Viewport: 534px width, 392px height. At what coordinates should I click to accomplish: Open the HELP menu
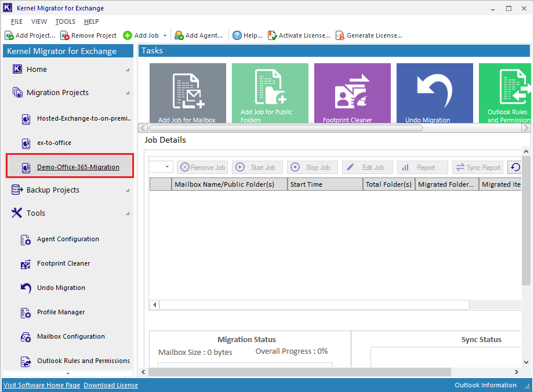(91, 21)
